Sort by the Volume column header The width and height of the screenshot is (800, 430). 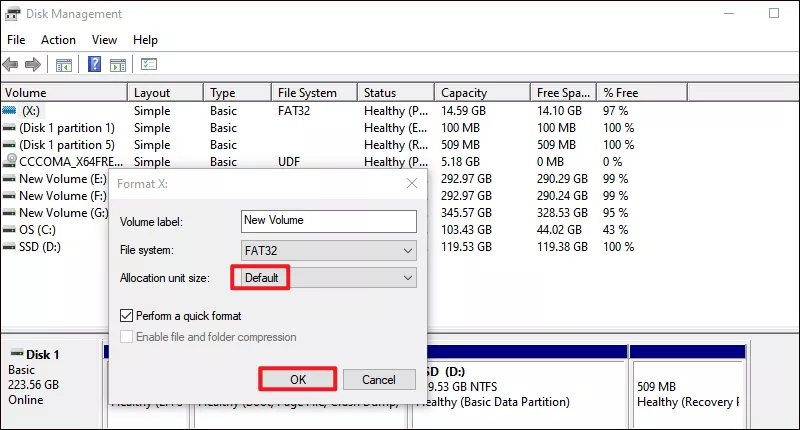coord(64,93)
